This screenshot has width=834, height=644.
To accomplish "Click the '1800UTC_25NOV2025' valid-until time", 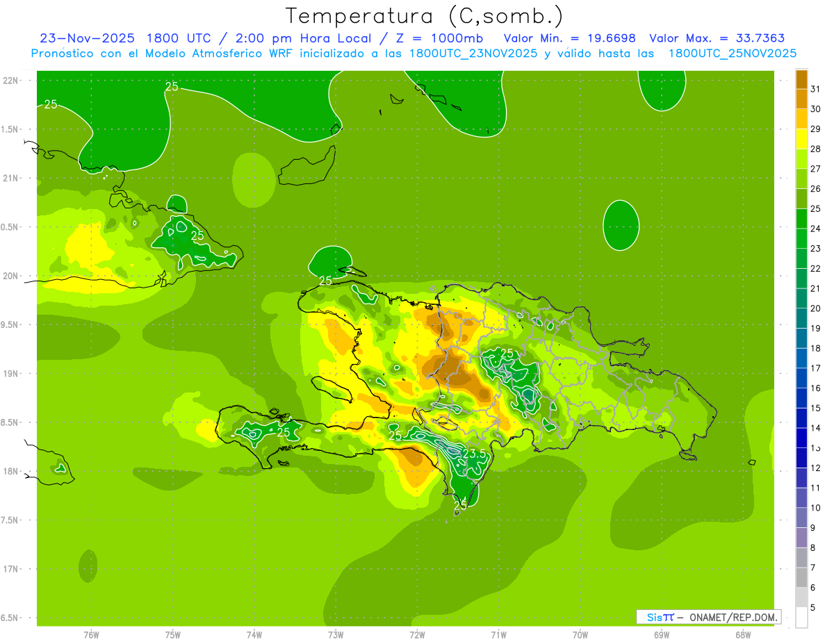I will (x=733, y=53).
